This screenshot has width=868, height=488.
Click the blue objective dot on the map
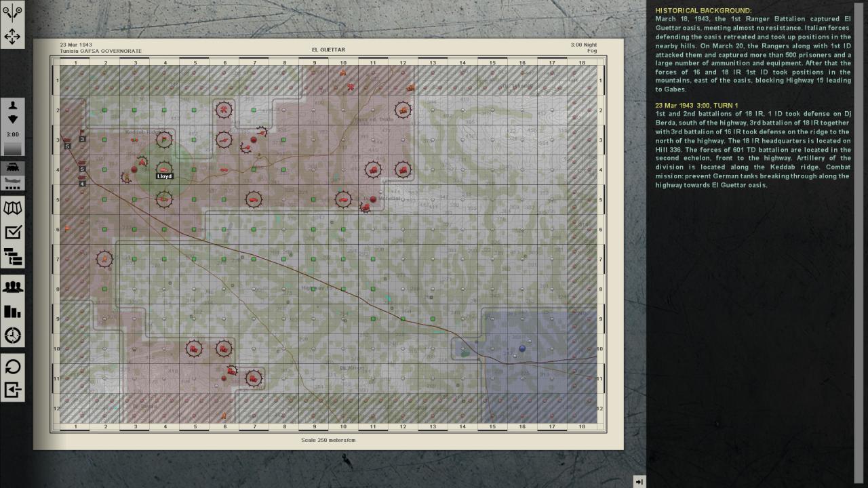point(521,348)
